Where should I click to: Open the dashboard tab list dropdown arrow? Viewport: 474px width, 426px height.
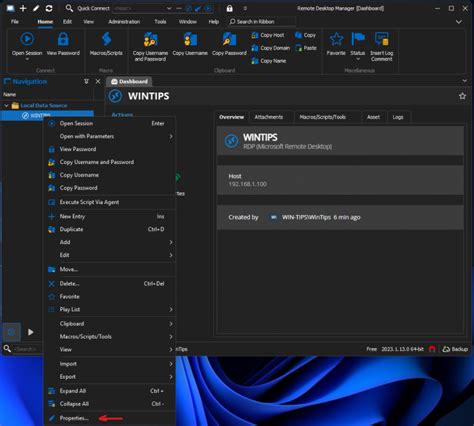tap(464, 81)
